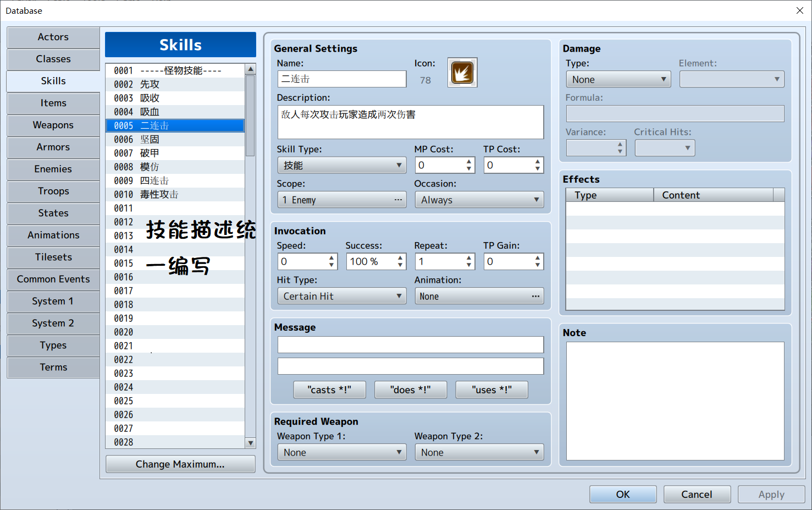This screenshot has height=510, width=812.
Task: Switch to the Armors tab
Action: (x=53, y=147)
